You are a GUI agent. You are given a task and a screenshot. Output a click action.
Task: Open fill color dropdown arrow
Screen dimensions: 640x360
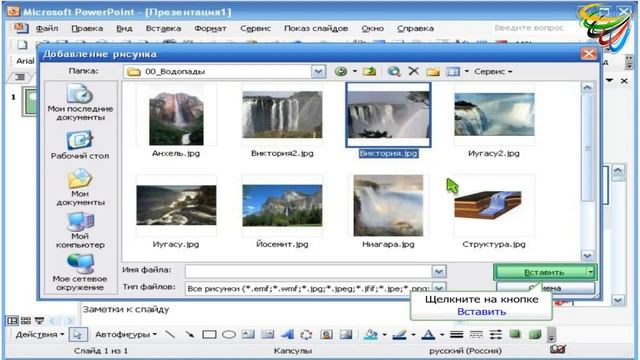point(384,335)
